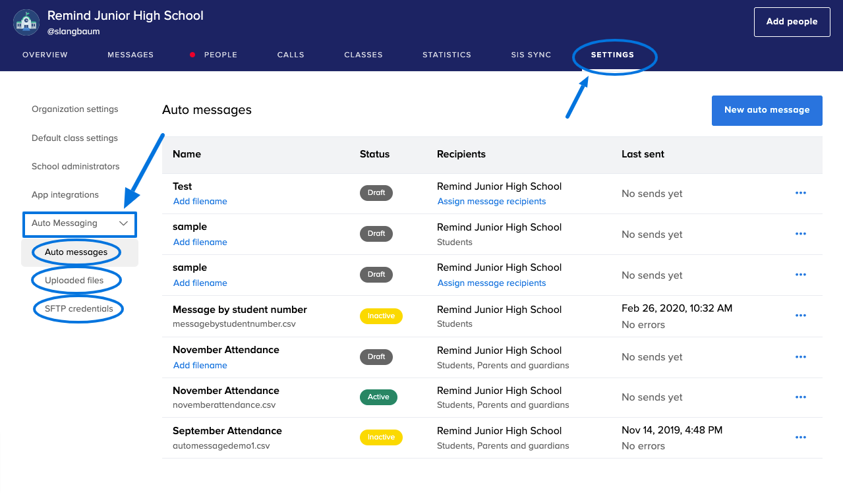The image size is (843, 504).
Task: Click the Remind Junior High School avatar icon
Action: click(26, 22)
